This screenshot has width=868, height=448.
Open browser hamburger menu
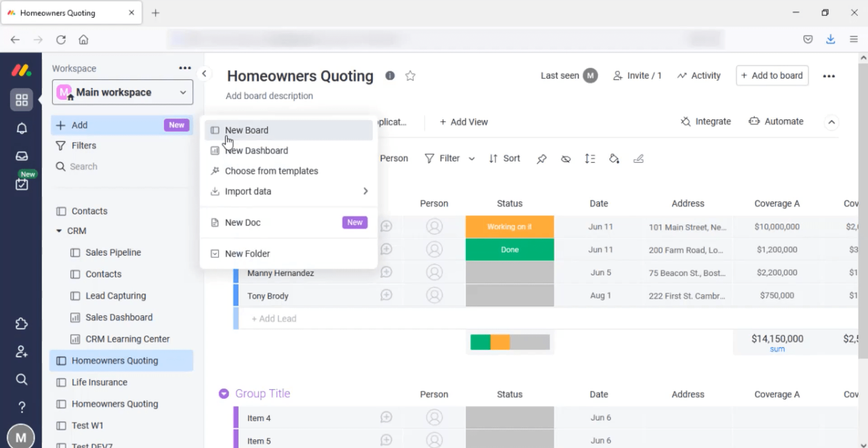[854, 39]
